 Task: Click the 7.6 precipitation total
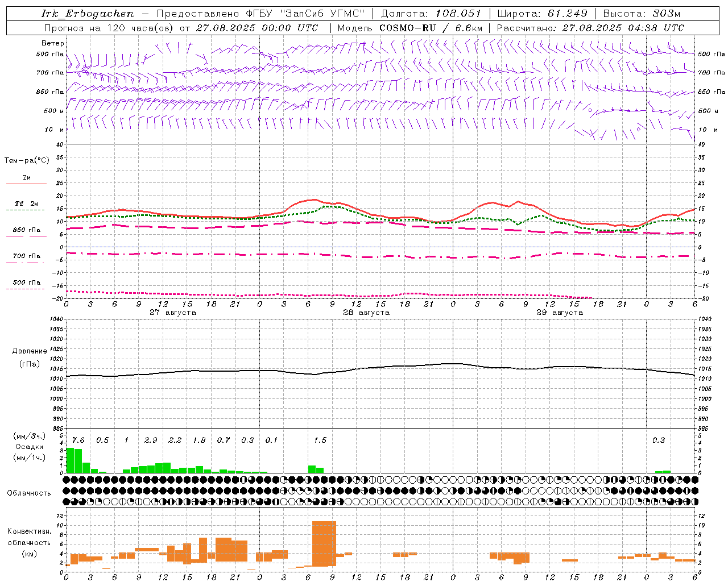(78, 440)
